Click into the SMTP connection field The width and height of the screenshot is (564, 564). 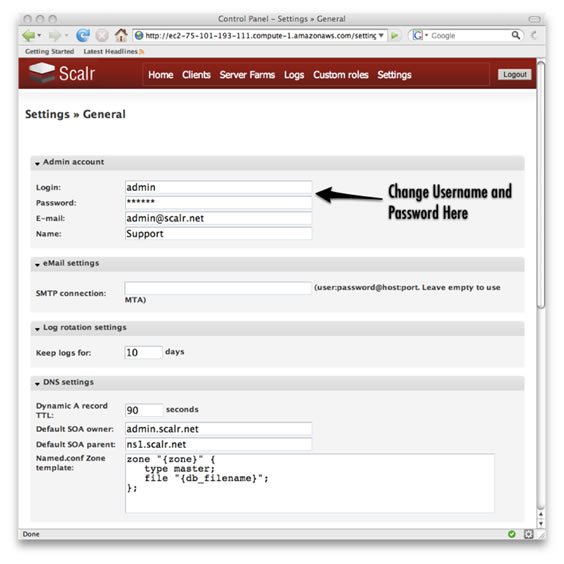[218, 288]
